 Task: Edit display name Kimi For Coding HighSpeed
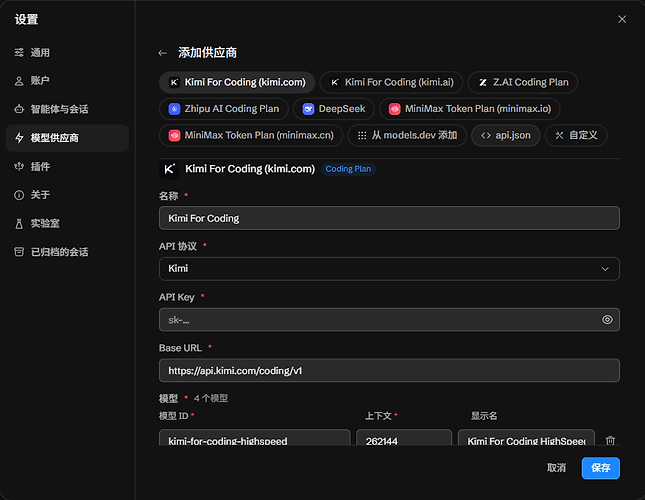[526, 438]
